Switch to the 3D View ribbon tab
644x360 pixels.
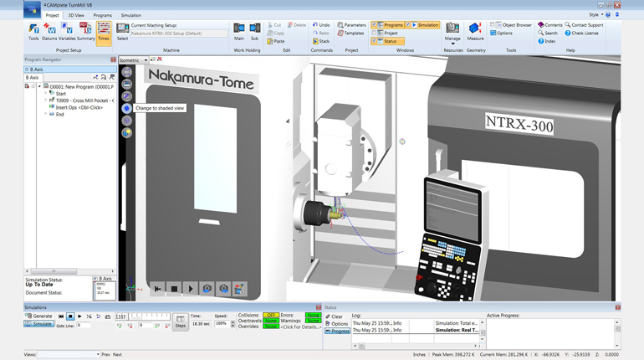[76, 15]
